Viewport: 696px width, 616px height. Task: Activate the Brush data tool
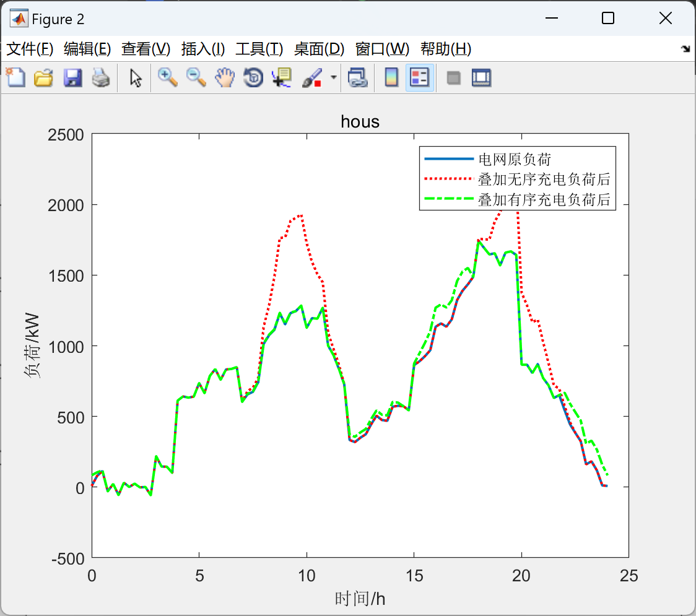[312, 77]
